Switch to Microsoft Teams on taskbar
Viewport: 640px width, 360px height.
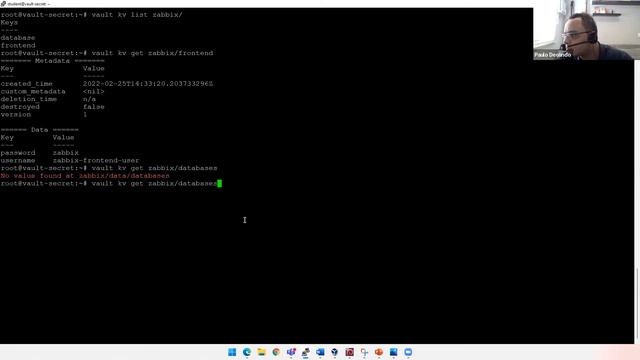coord(291,352)
